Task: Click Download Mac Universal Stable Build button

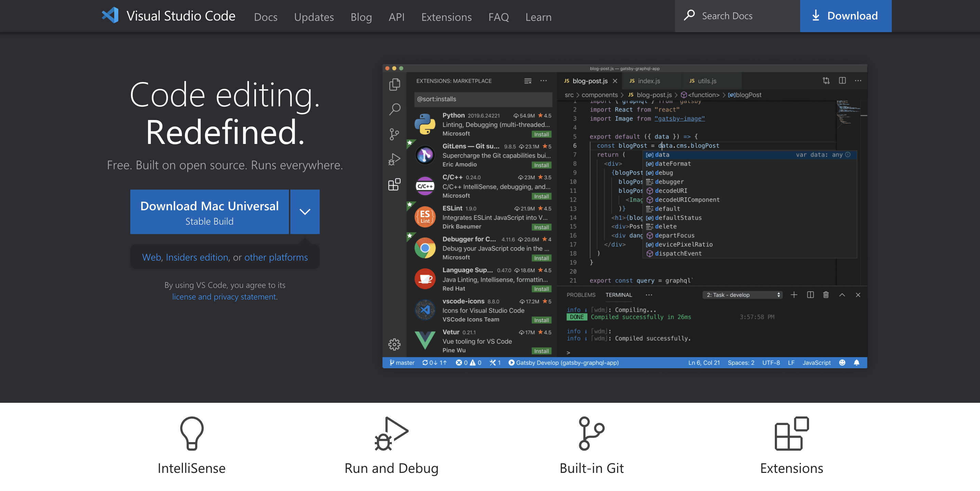Action: pyautogui.click(x=209, y=212)
